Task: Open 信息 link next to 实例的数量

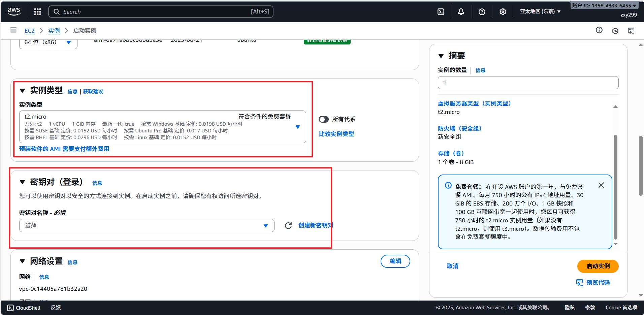Action: point(480,70)
